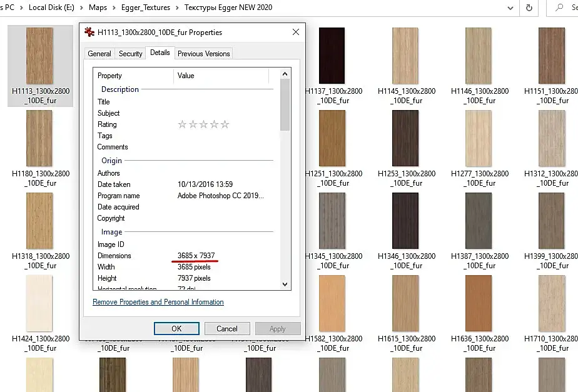Screen dimensions: 578x392
Task: Click the Cancel button
Action: [x=227, y=329]
